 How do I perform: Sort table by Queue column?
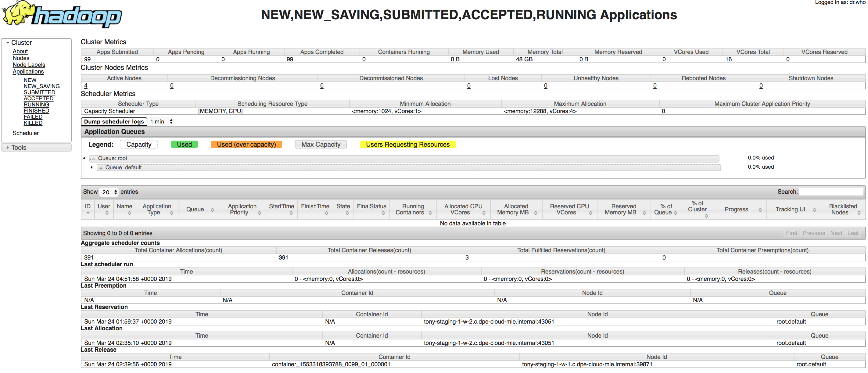coord(199,209)
